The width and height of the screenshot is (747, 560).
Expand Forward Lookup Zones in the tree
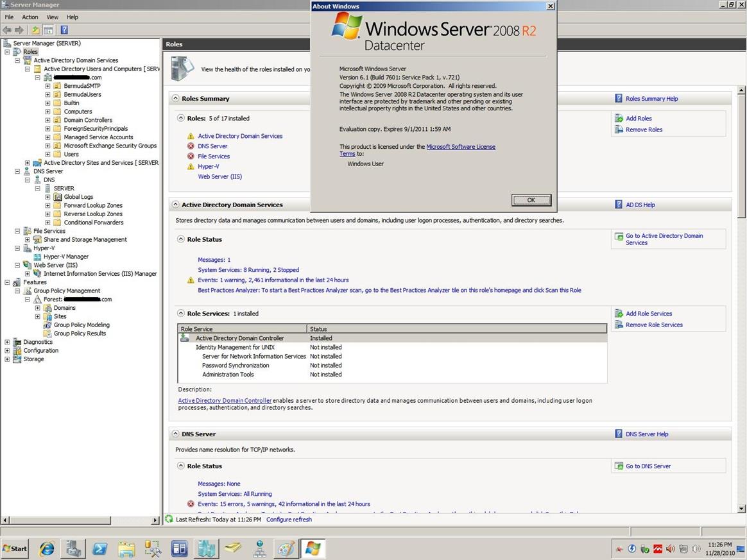pyautogui.click(x=47, y=206)
